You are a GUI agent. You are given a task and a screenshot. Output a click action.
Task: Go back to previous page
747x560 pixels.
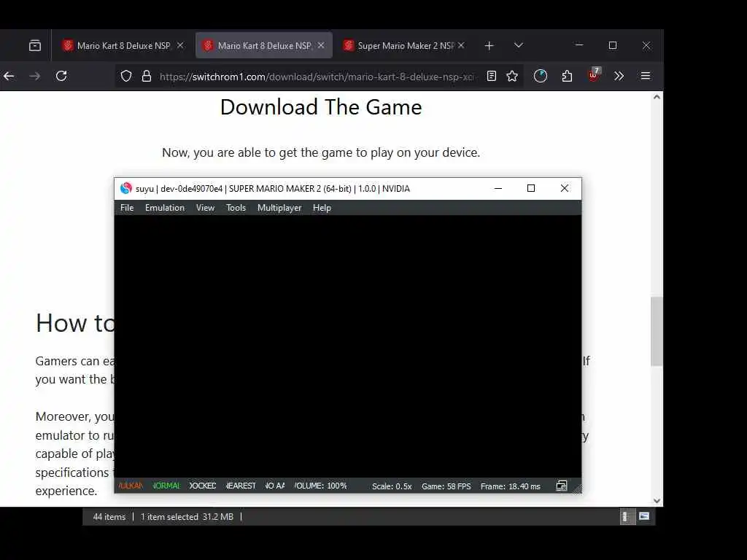tap(9, 76)
